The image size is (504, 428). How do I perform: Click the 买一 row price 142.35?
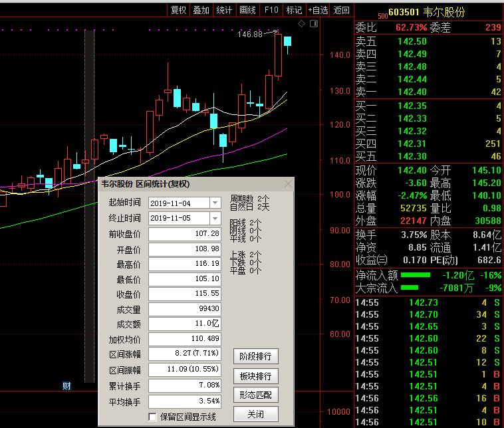tap(412, 106)
